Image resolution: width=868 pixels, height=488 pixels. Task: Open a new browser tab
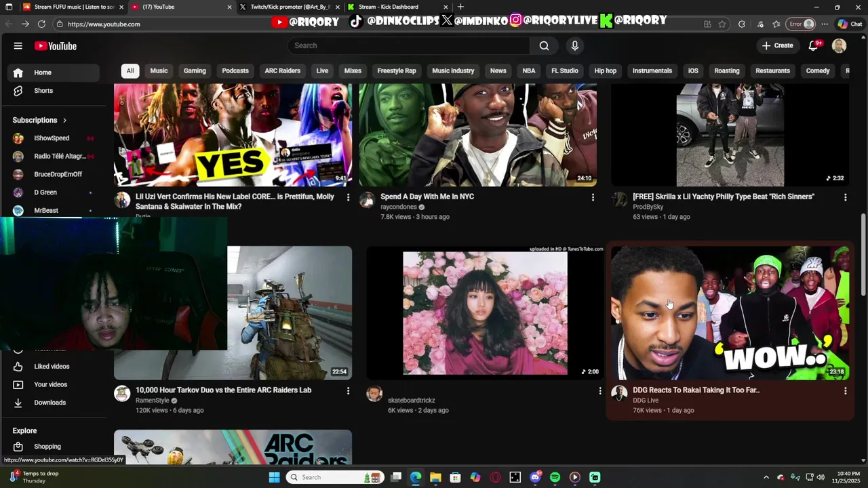point(460,7)
